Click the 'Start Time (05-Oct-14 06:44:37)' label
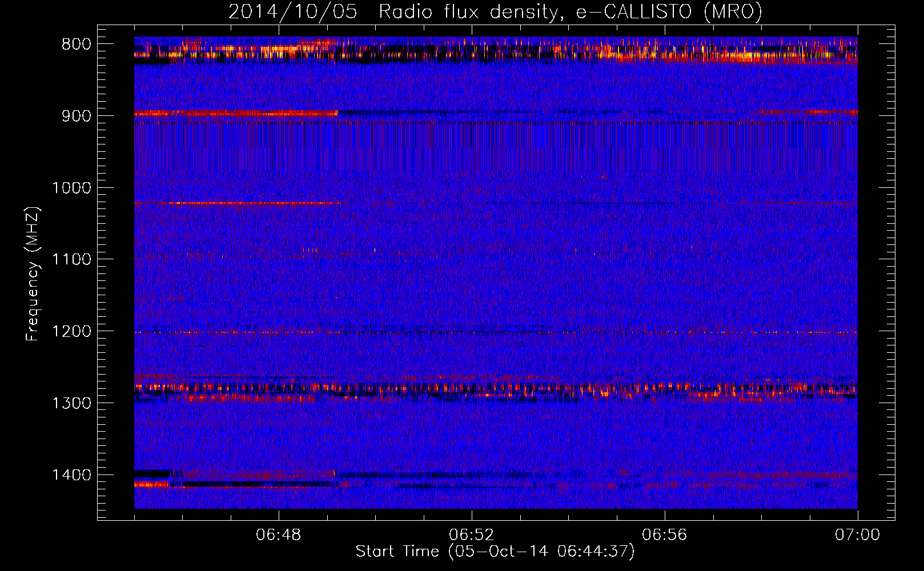924x571 pixels. click(495, 552)
